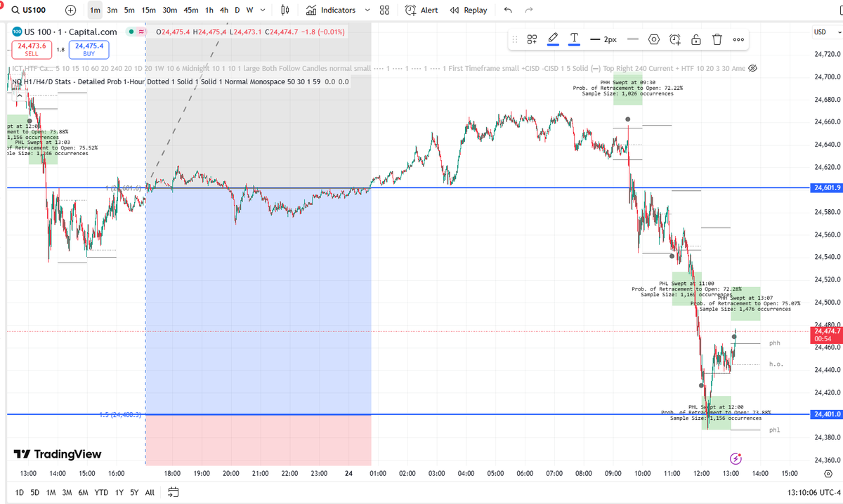The width and height of the screenshot is (843, 504).
Task: Open indicator templates grid icon
Action: click(x=384, y=11)
